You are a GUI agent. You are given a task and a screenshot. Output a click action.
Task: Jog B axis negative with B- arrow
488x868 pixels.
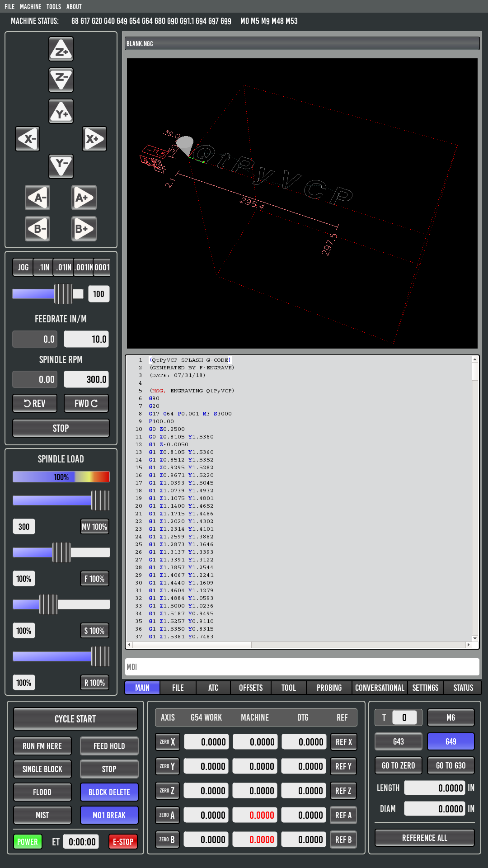pyautogui.click(x=38, y=229)
